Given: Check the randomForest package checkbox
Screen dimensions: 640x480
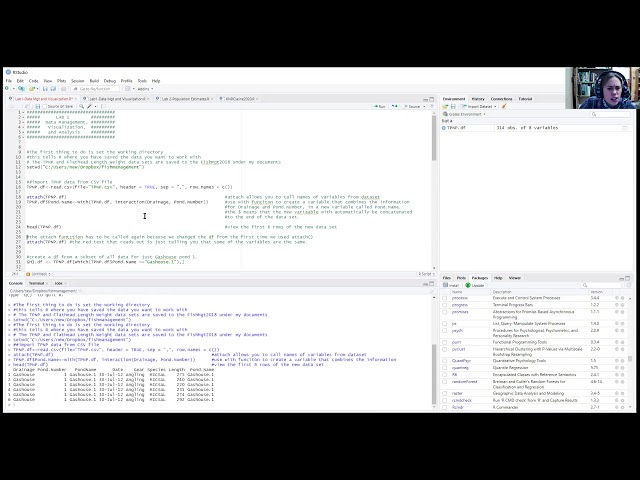Looking at the screenshot, I should pyautogui.click(x=445, y=382).
